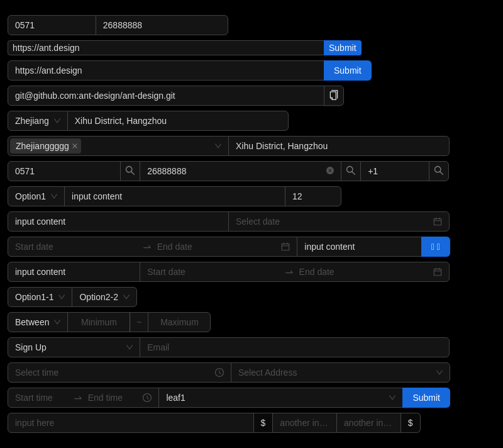The height and width of the screenshot is (448, 503).
Task: Open the Select Address cascader
Action: click(340, 372)
